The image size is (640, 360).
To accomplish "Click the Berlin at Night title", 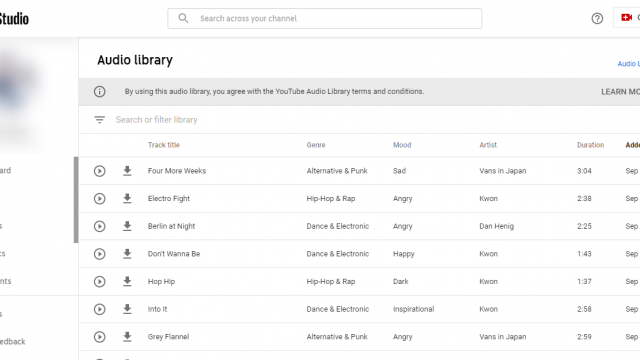I will click(171, 226).
